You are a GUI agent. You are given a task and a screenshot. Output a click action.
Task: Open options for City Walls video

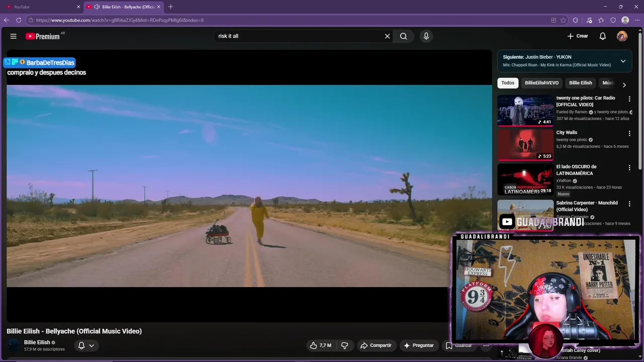629,133
